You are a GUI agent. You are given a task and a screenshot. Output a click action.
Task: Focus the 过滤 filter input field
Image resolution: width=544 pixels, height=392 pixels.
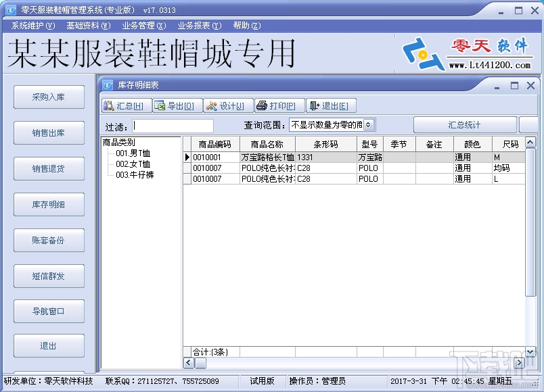[173, 126]
